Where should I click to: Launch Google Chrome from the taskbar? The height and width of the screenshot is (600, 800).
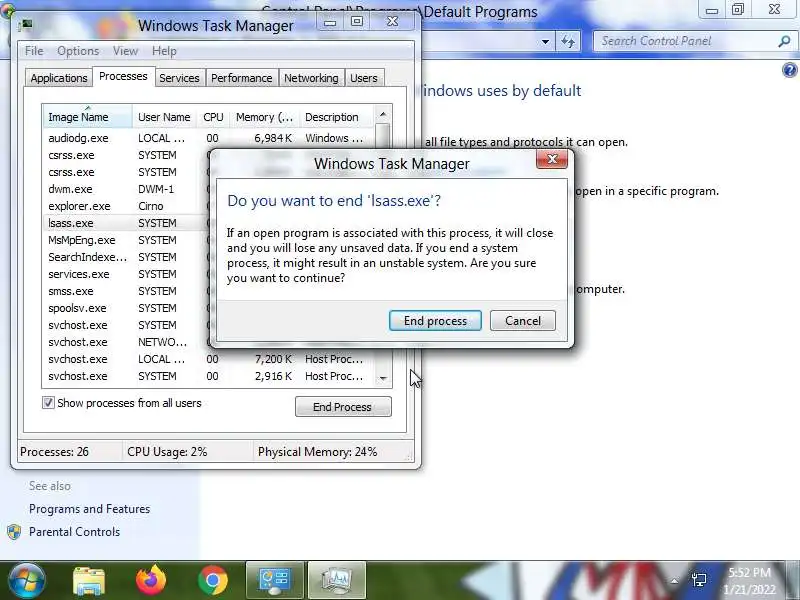[x=213, y=581]
